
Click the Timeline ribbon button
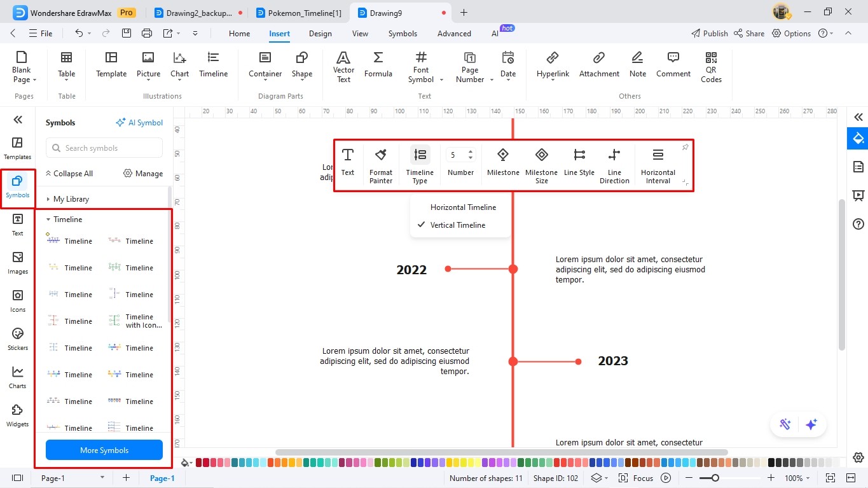pos(213,65)
